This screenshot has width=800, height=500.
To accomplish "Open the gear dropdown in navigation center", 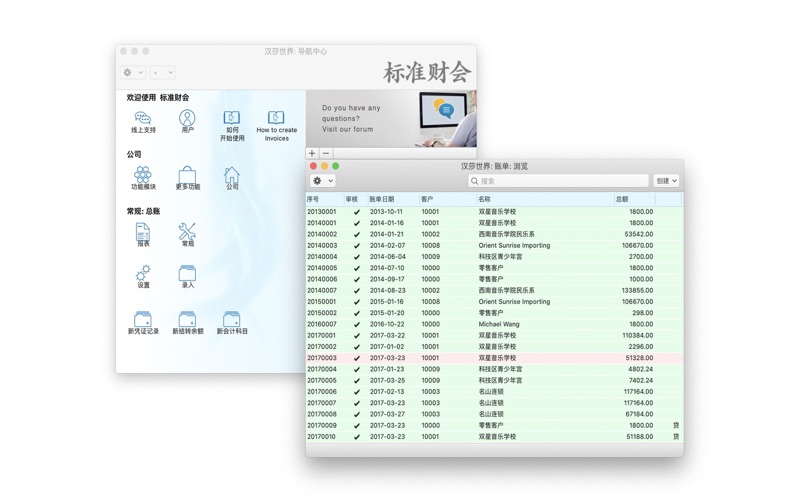I will 133,72.
